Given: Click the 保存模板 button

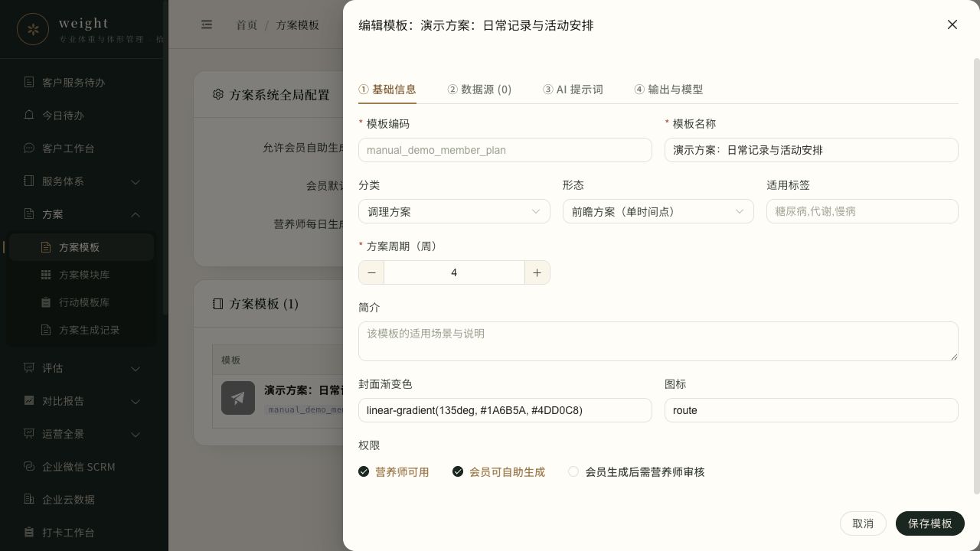Looking at the screenshot, I should [x=930, y=523].
